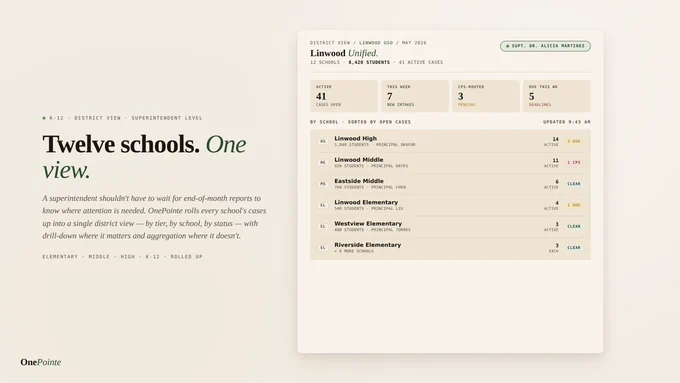Click the 3 active count for Westview Elementary
Image resolution: width=680 pixels, height=383 pixels.
click(552, 226)
